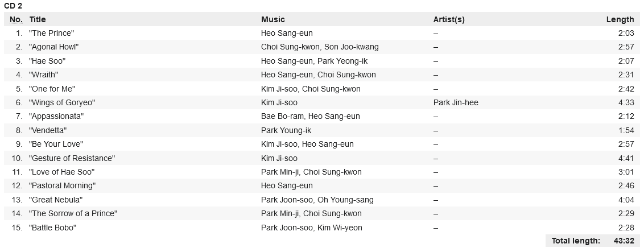Image resolution: width=644 pixels, height=252 pixels.
Task: Click the 4:41 track length
Action: (x=626, y=158)
